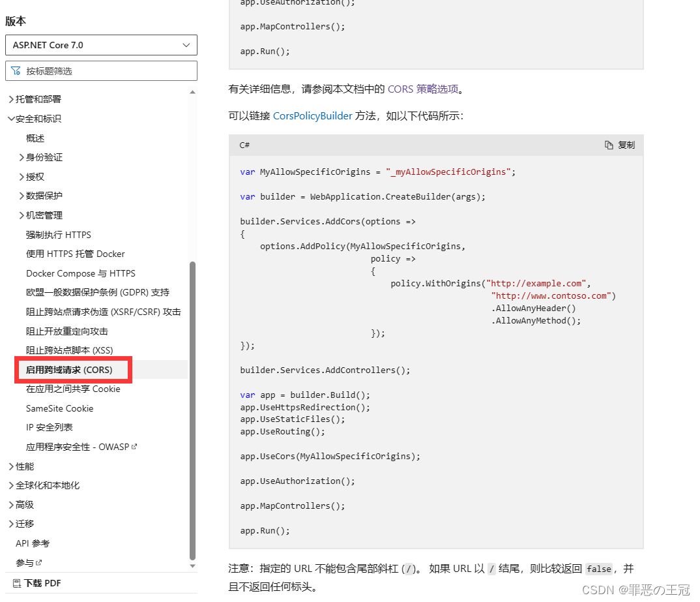The image size is (700, 602).
Task: Open API 参考 page
Action: click(x=33, y=543)
